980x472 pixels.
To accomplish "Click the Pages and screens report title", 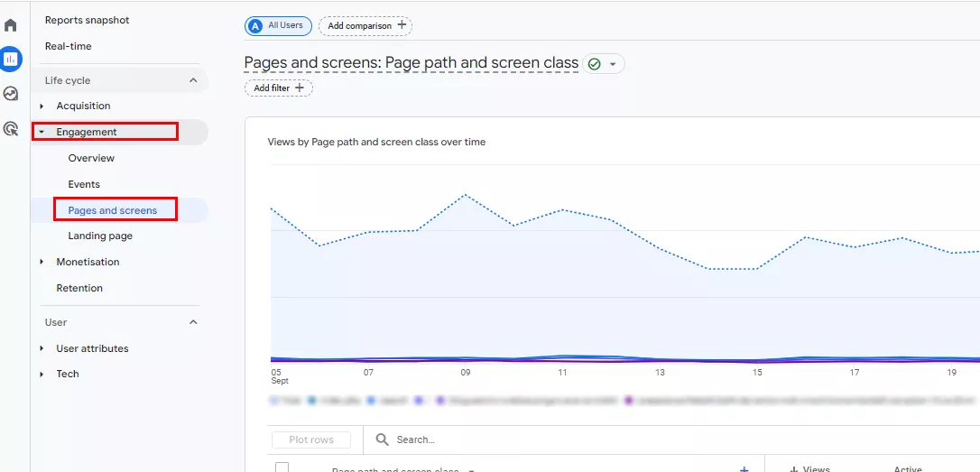I will (411, 63).
